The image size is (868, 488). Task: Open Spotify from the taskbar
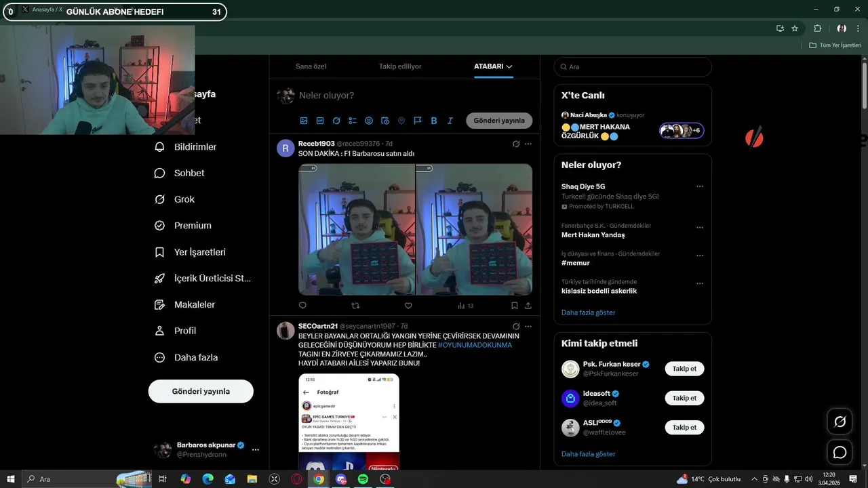[363, 479]
